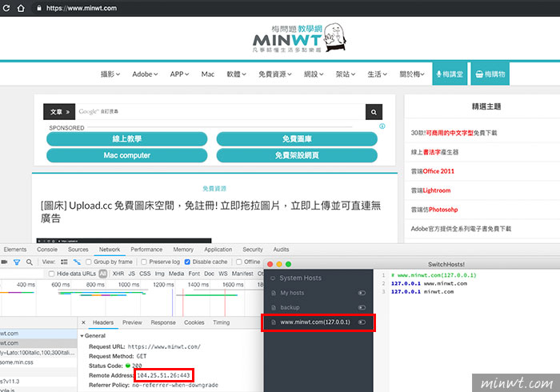Open the 雲端Office 2011 sidebar link

(433, 171)
